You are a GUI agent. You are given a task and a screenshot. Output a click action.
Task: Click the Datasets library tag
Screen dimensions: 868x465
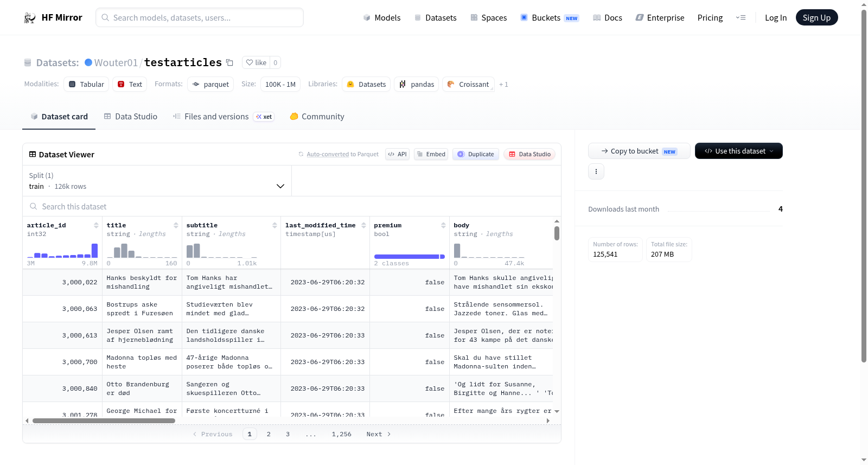coord(366,84)
